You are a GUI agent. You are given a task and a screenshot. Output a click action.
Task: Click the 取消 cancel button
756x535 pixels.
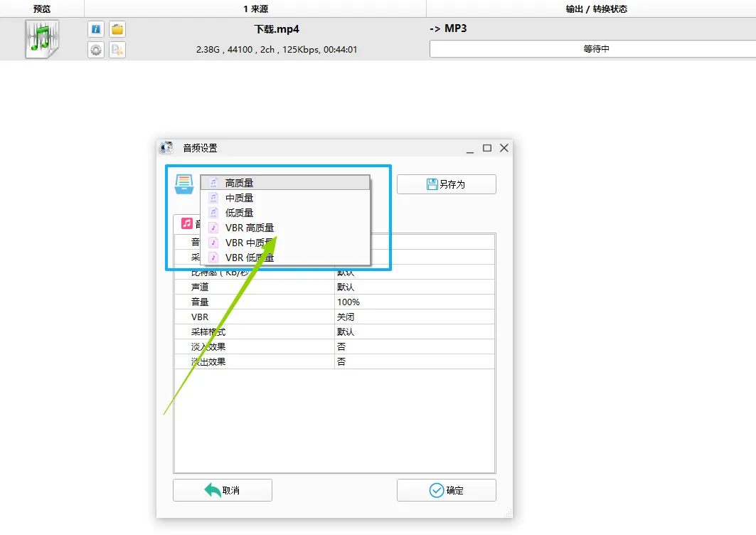[223, 490]
